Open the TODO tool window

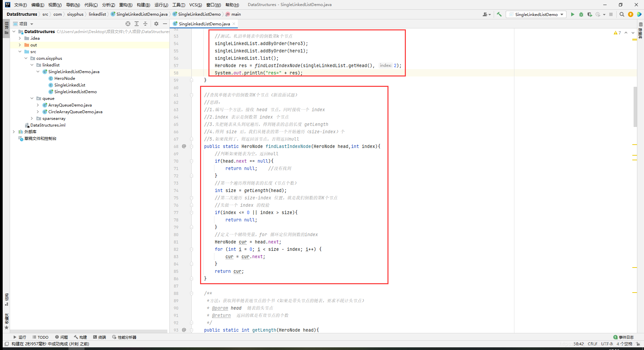40,337
